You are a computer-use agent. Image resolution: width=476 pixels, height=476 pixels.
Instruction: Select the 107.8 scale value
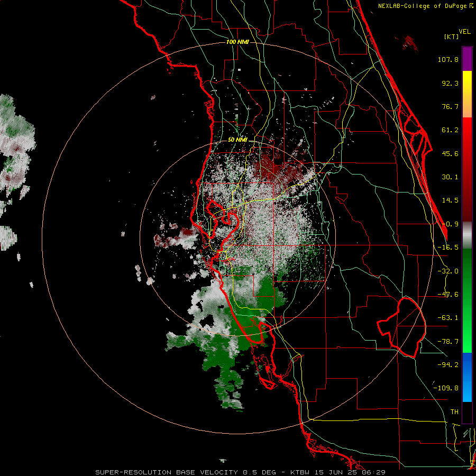pyautogui.click(x=448, y=59)
